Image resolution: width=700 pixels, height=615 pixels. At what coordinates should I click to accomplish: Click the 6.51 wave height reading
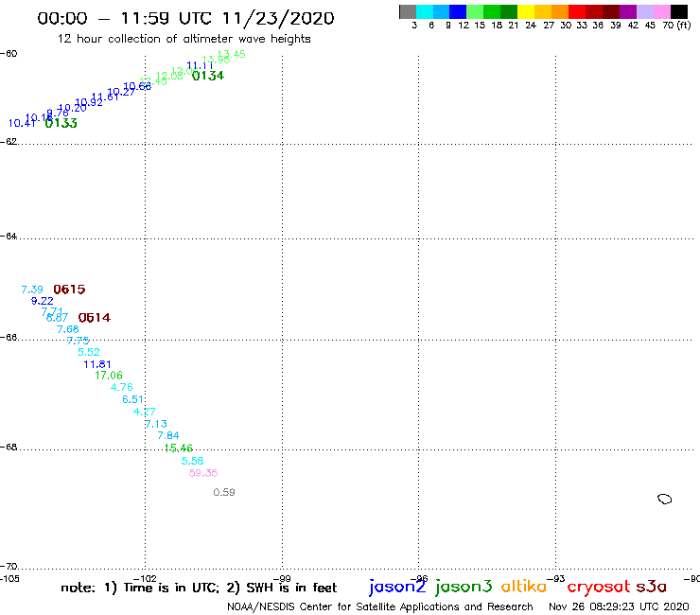[133, 399]
